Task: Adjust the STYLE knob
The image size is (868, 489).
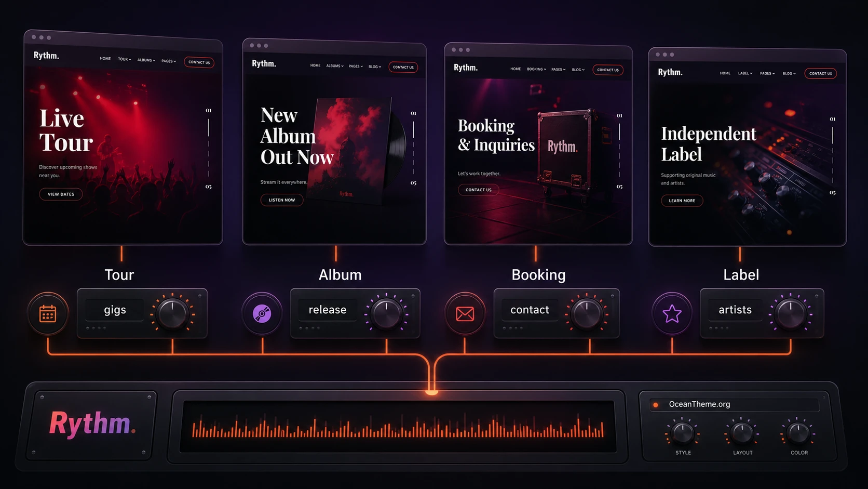Action: 683,432
